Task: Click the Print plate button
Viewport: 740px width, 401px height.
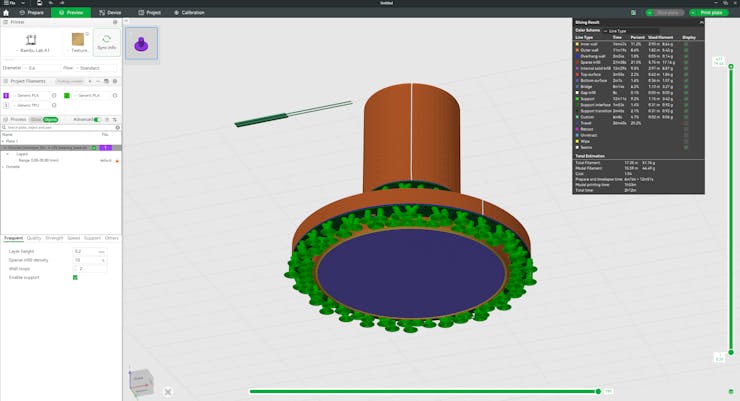Action: pos(709,12)
